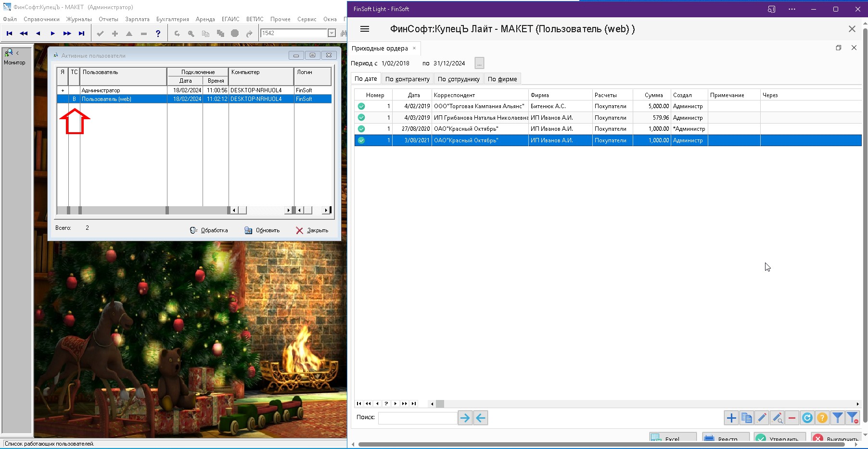
Task: Click the blue circular refresh icon
Action: coord(807,418)
